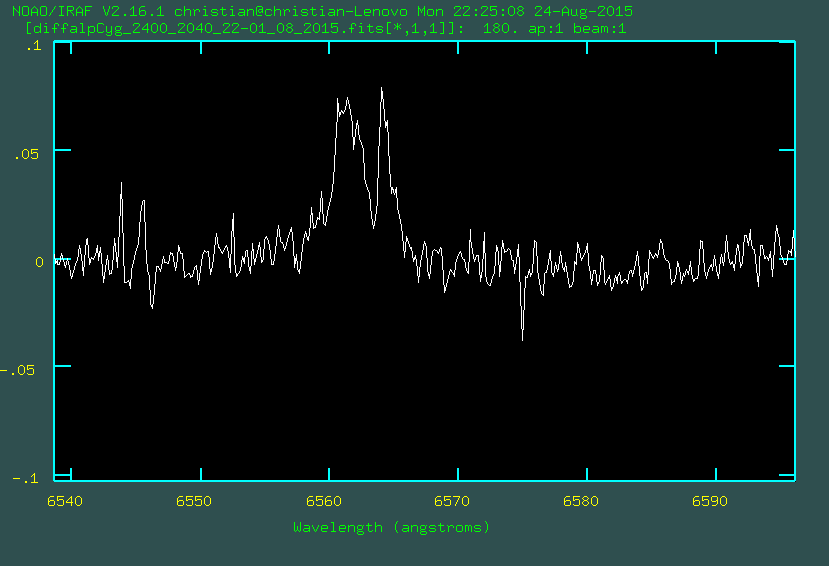The width and height of the screenshot is (829, 566).
Task: Click the .1 y-axis label at top
Action: tap(33, 46)
